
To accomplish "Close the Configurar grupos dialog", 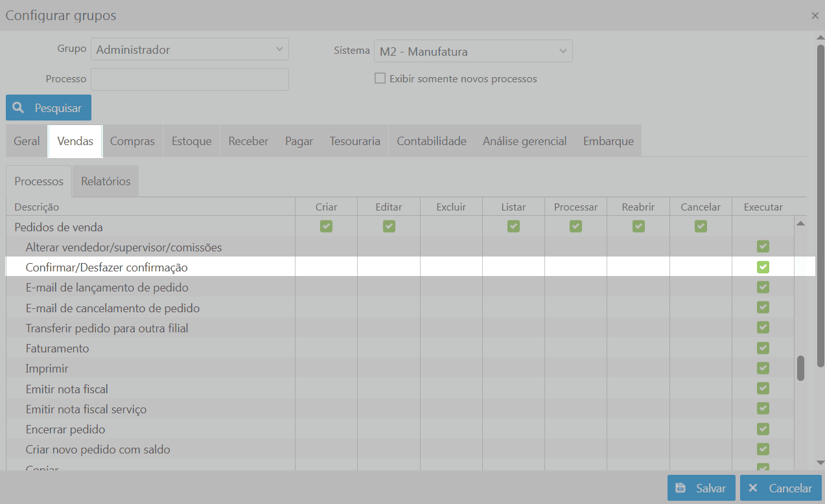I will [x=815, y=16].
